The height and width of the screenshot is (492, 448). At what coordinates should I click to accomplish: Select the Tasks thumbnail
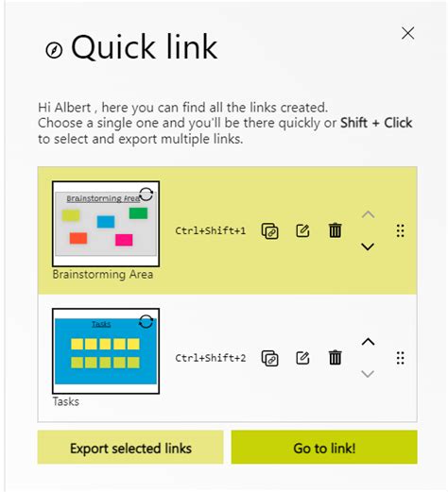[106, 351]
